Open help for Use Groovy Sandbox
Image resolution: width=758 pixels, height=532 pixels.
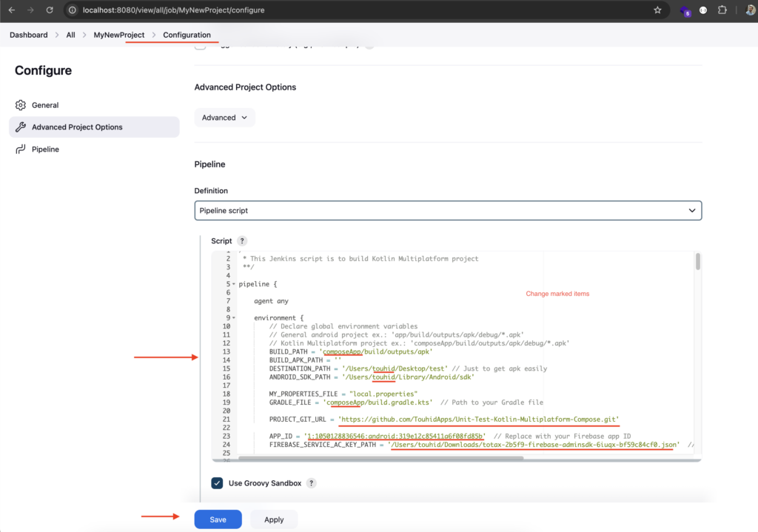point(312,483)
